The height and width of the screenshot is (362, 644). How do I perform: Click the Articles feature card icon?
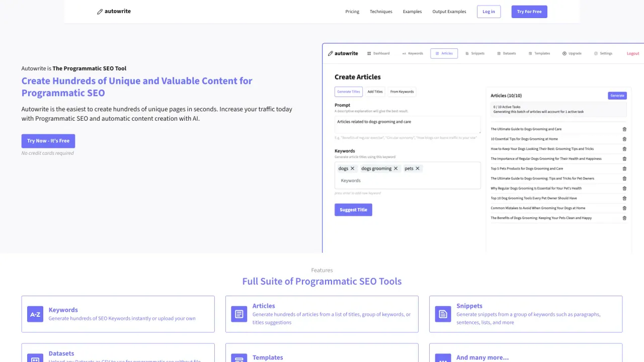(x=239, y=314)
